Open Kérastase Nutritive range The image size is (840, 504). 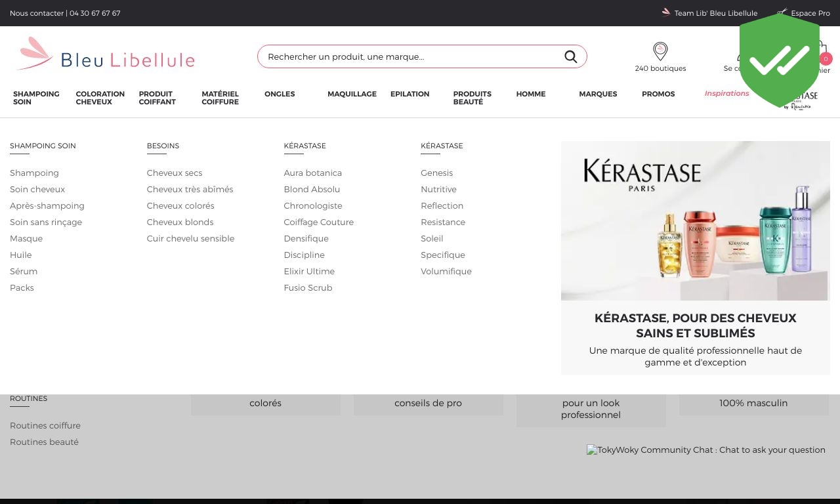point(439,189)
